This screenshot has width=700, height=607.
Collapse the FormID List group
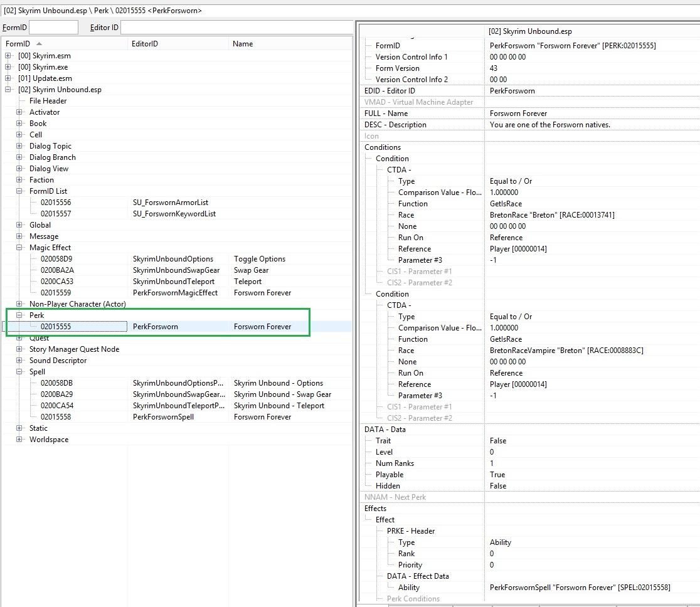click(x=19, y=191)
